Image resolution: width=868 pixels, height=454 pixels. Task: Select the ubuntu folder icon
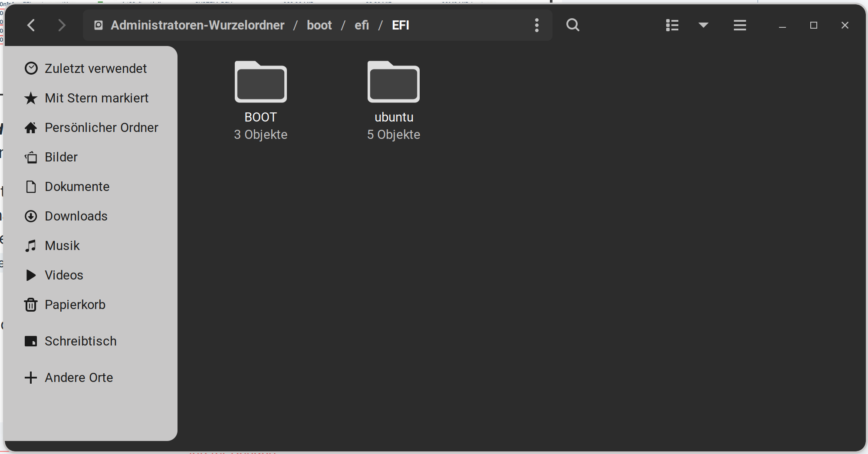(394, 82)
